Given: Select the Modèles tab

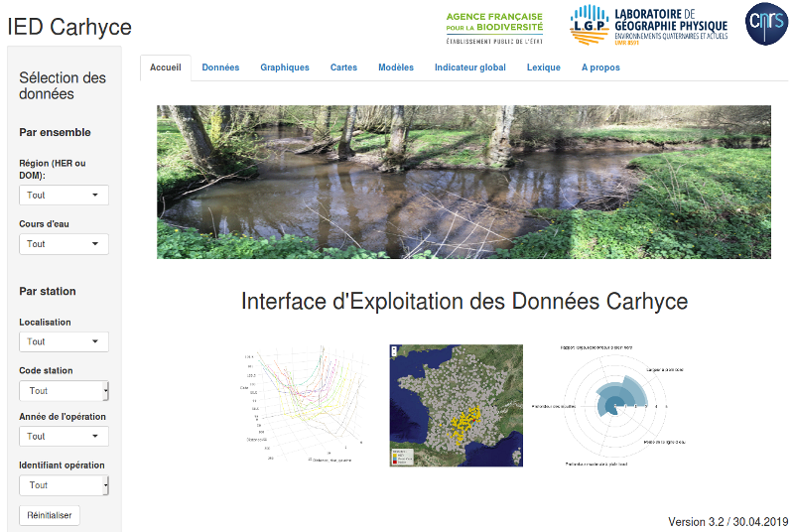Looking at the screenshot, I should coord(396,67).
